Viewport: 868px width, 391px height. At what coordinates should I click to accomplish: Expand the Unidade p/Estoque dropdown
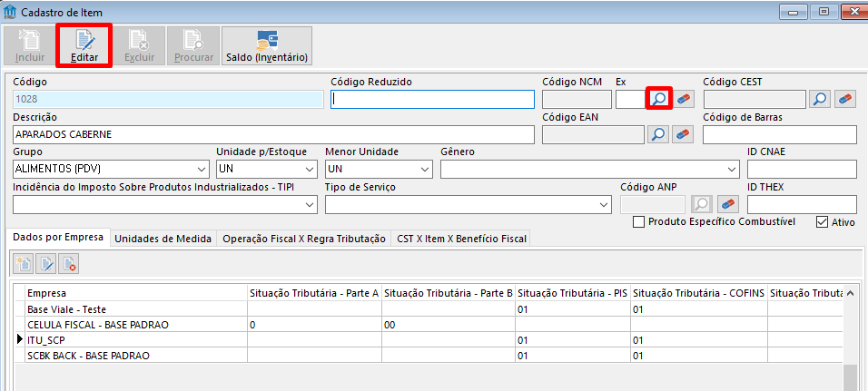(x=310, y=170)
